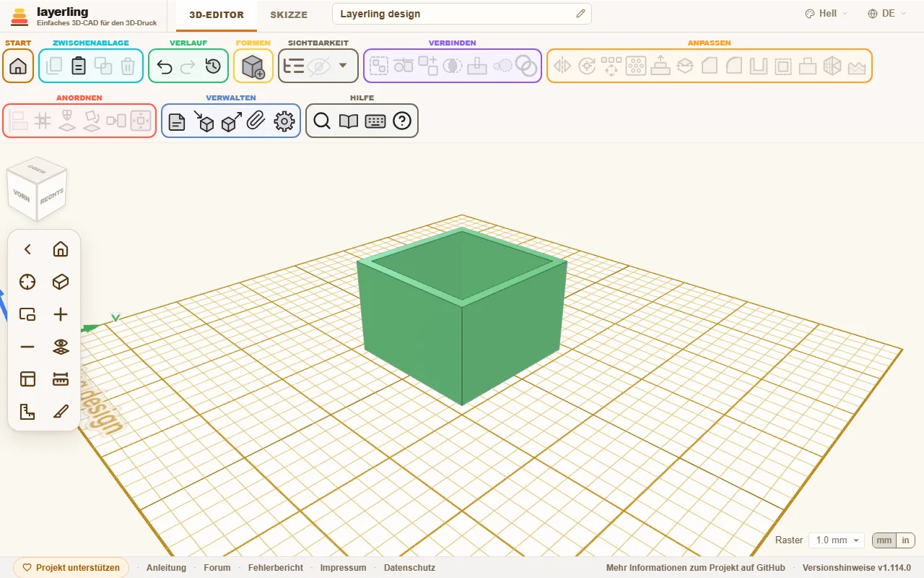Zoom in with the plus icon
Viewport: 924px width, 578px height.
pos(61,314)
